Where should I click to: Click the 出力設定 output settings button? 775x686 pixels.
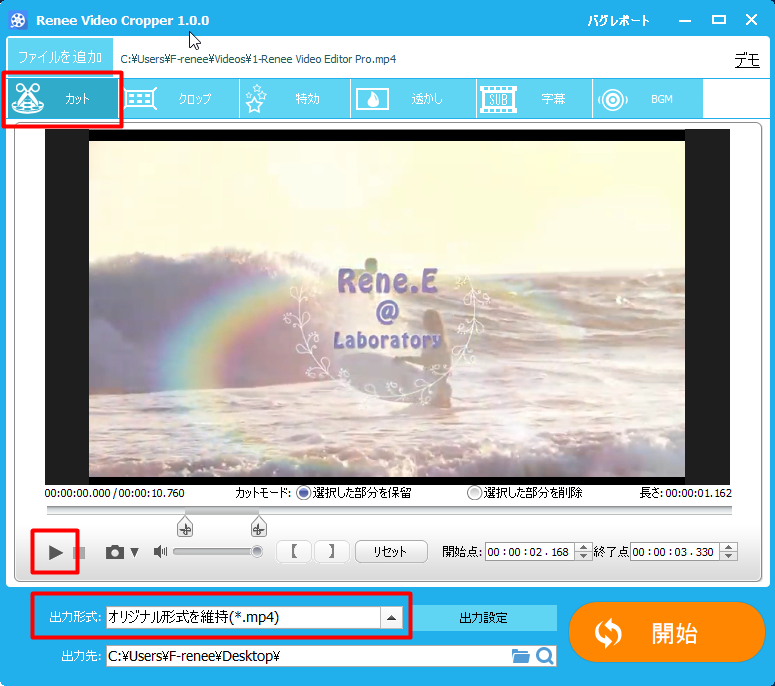[484, 618]
